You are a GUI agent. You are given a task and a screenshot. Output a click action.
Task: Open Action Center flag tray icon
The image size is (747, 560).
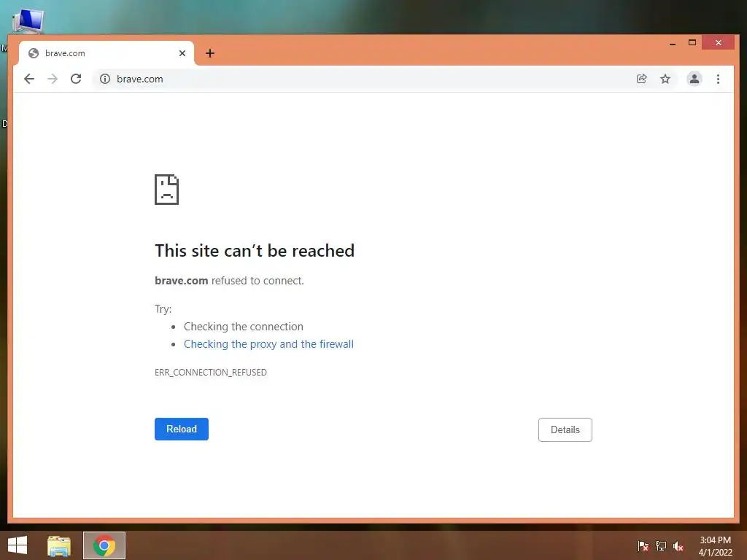click(643, 546)
